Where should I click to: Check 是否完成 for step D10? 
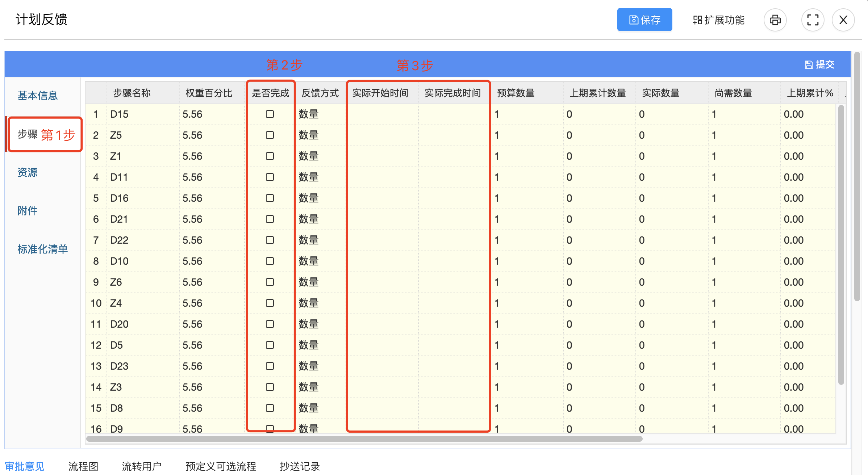270,261
